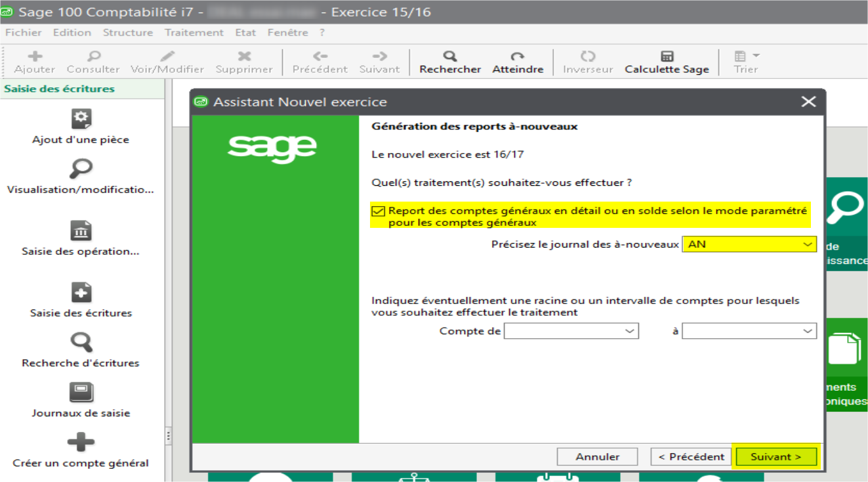868x482 pixels.
Task: Open the 'à' end account dropdown
Action: click(x=808, y=332)
